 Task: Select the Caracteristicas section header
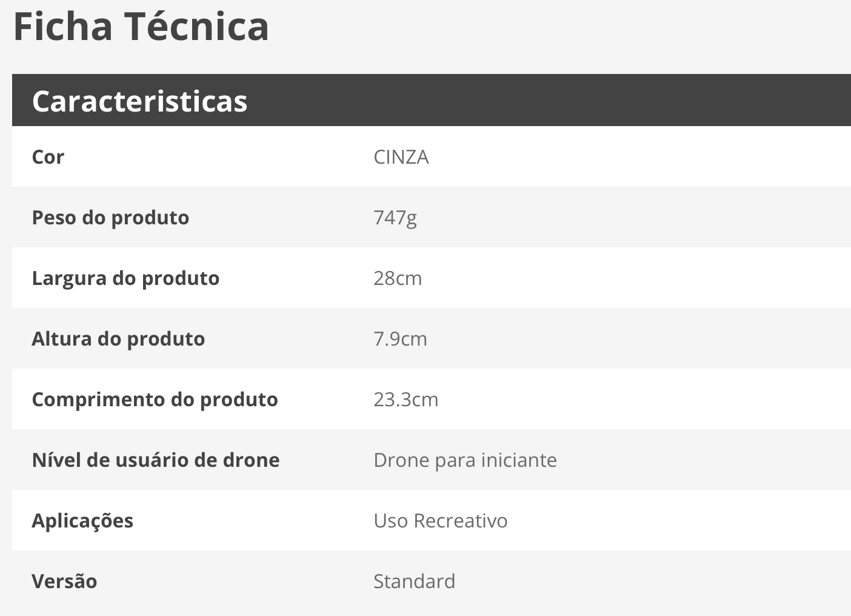432,100
